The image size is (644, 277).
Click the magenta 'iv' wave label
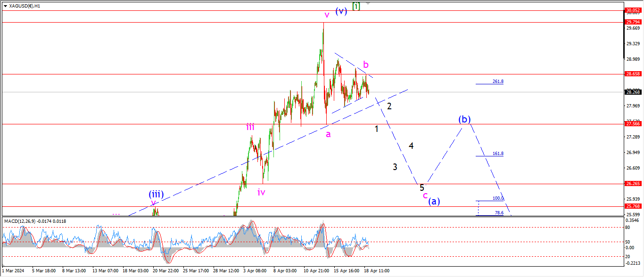(261, 192)
